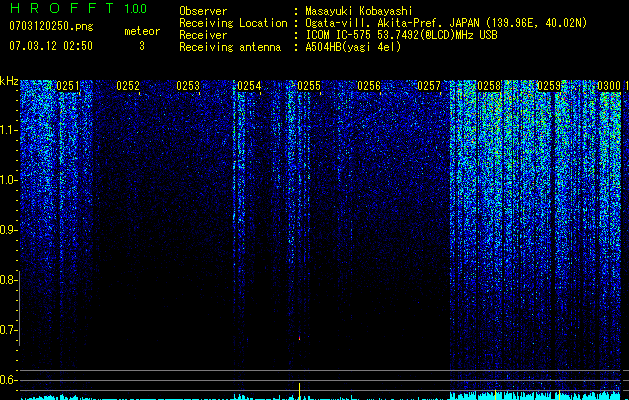Click the 0259 time marker
This screenshot has width=629, height=400.
point(549,86)
